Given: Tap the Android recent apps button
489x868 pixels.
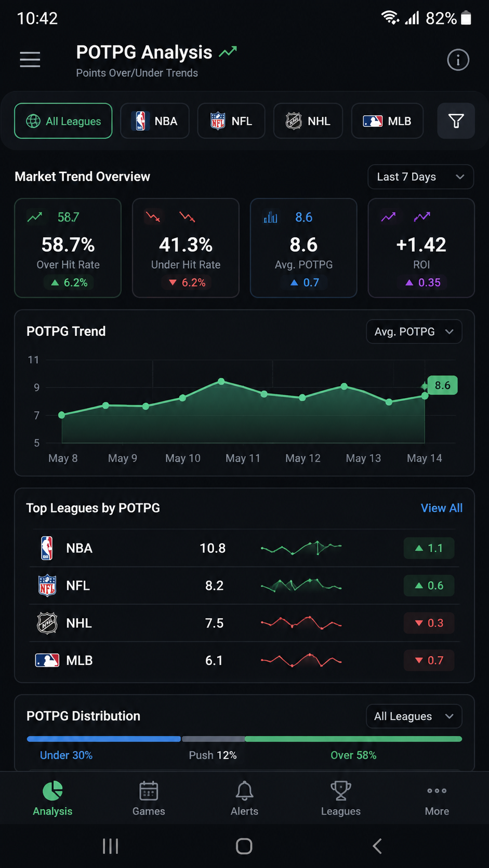Looking at the screenshot, I should [110, 846].
